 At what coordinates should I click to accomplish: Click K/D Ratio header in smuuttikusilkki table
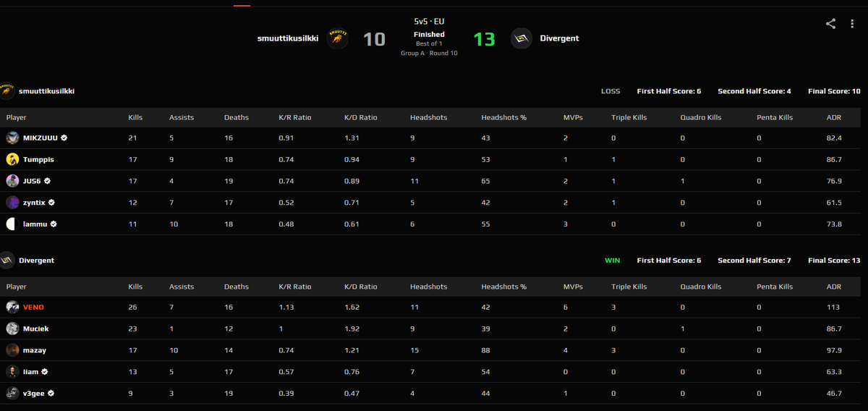pyautogui.click(x=360, y=117)
